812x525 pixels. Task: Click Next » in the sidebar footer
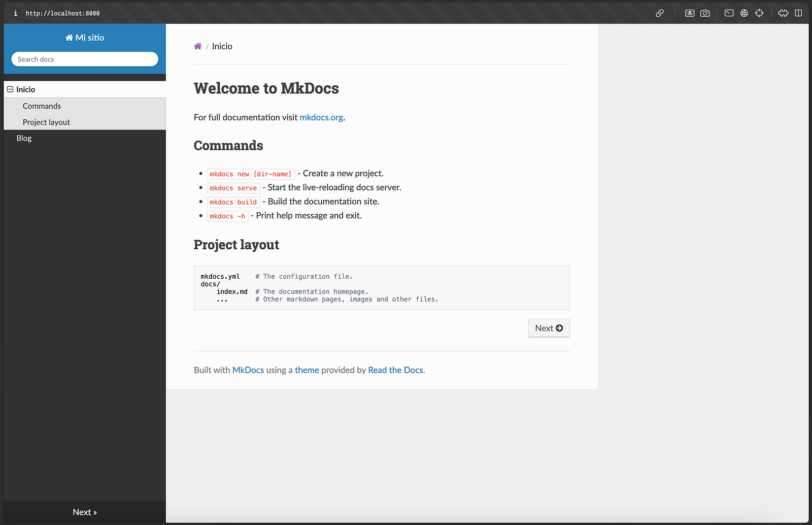pyautogui.click(x=85, y=512)
